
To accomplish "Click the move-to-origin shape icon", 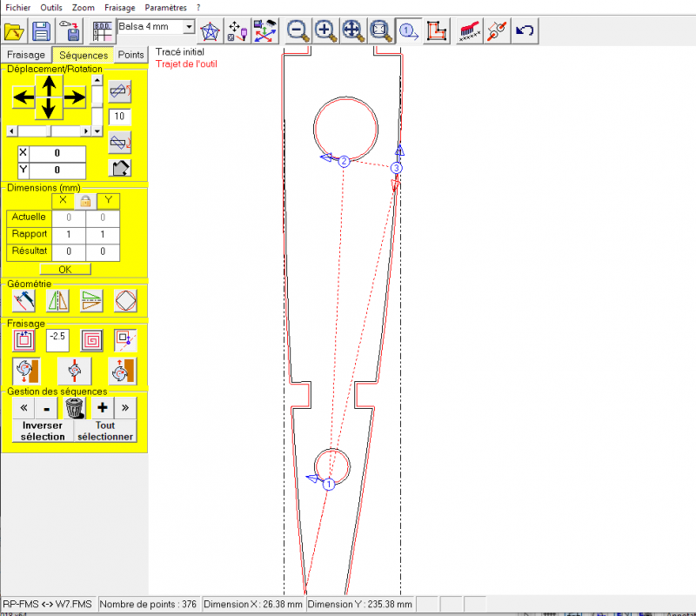I will pos(120,168).
